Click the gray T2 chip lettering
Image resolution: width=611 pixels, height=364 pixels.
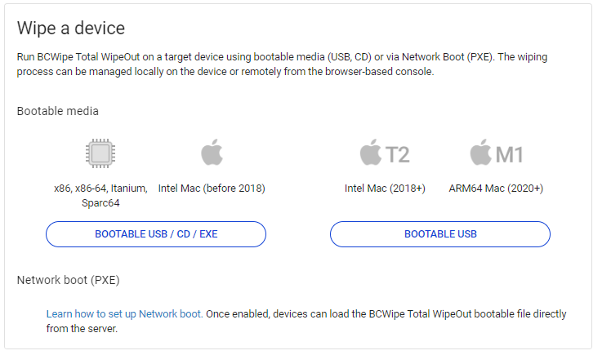[398, 155]
